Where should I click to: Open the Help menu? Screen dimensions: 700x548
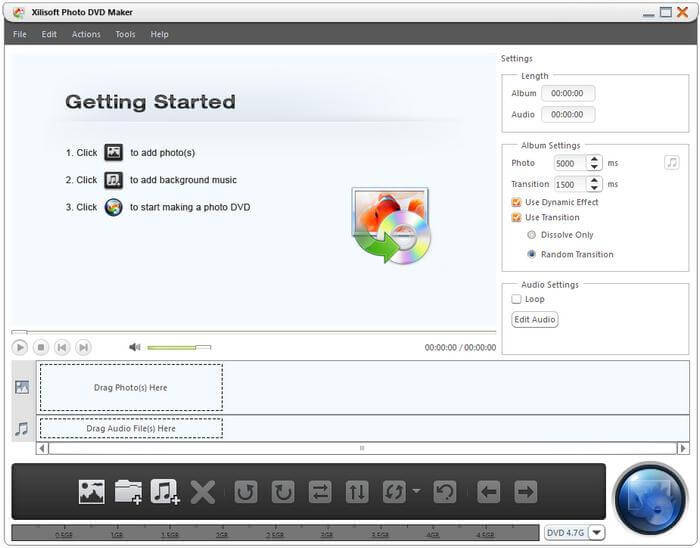(159, 34)
